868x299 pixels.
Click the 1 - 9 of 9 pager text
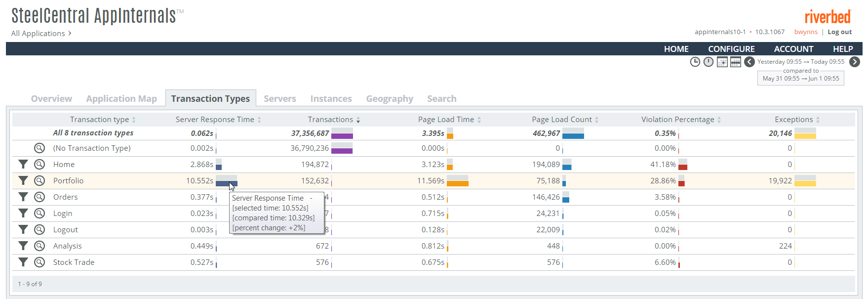pos(30,284)
